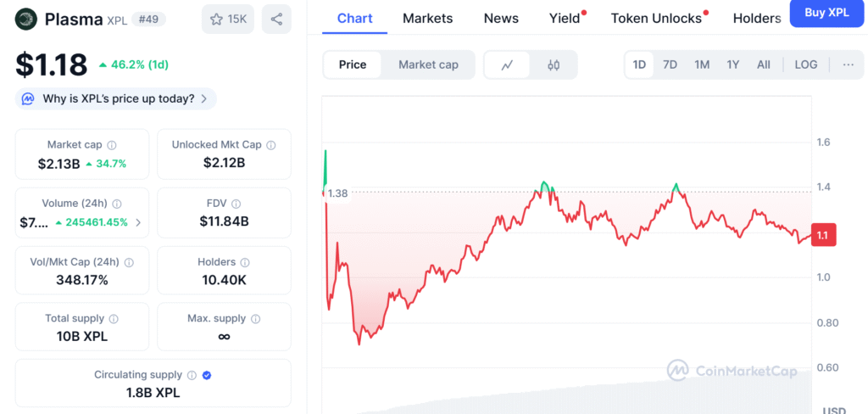
Task: Click the star watchlist 15K button
Action: 228,19
